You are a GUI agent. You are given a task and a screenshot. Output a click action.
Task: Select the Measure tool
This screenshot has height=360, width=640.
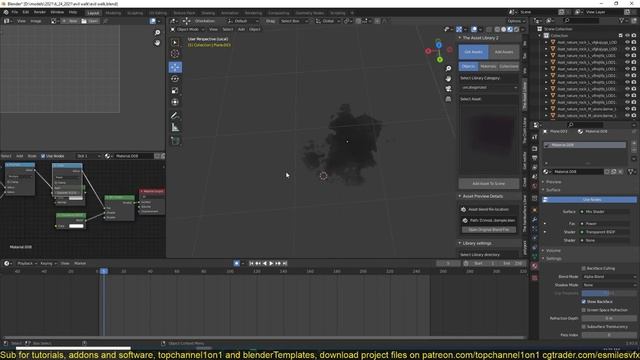(175, 128)
